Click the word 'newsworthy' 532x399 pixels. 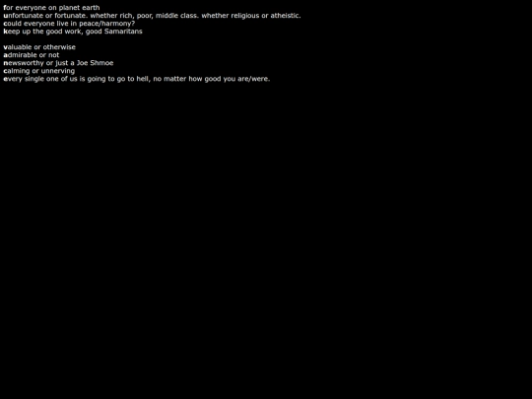(24, 63)
